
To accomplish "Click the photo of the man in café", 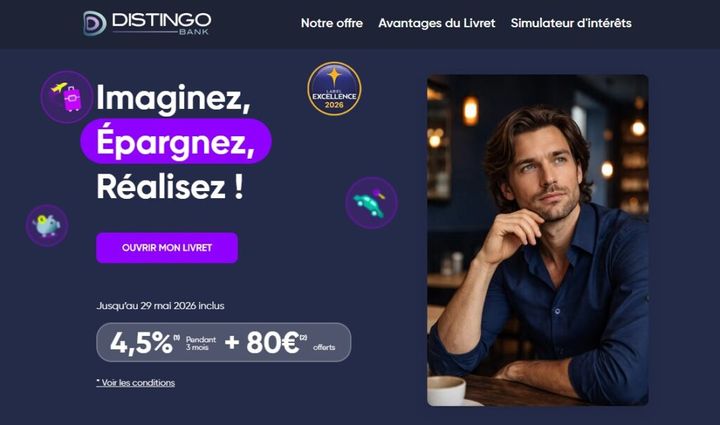I will point(538,240).
